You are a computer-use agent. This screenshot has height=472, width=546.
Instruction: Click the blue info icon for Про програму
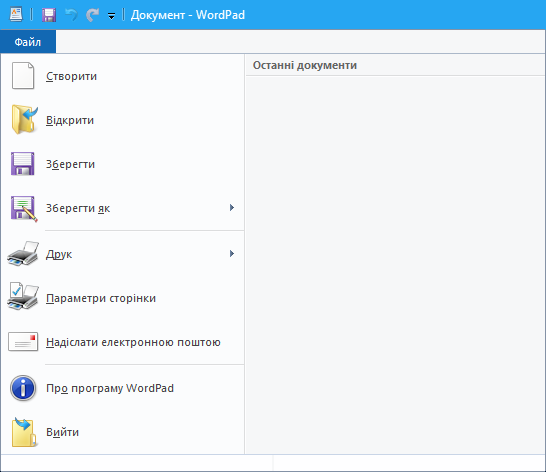click(23, 388)
